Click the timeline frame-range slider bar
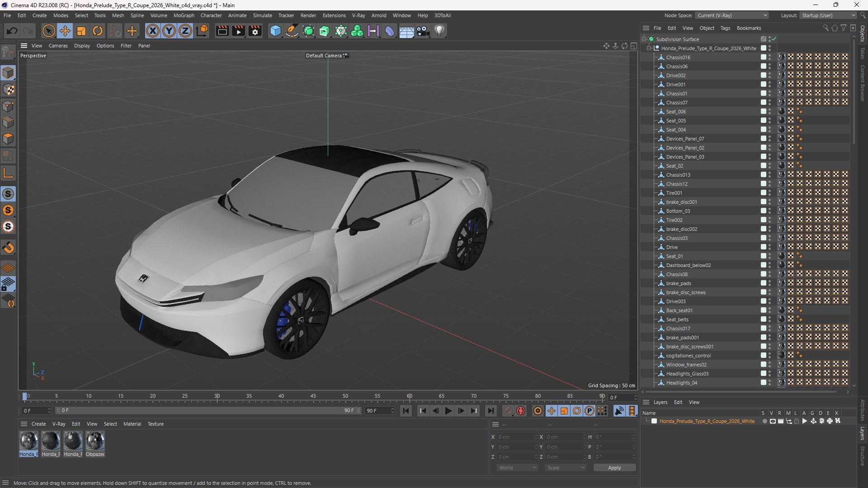Viewport: 868px width, 488px height. (208, 410)
